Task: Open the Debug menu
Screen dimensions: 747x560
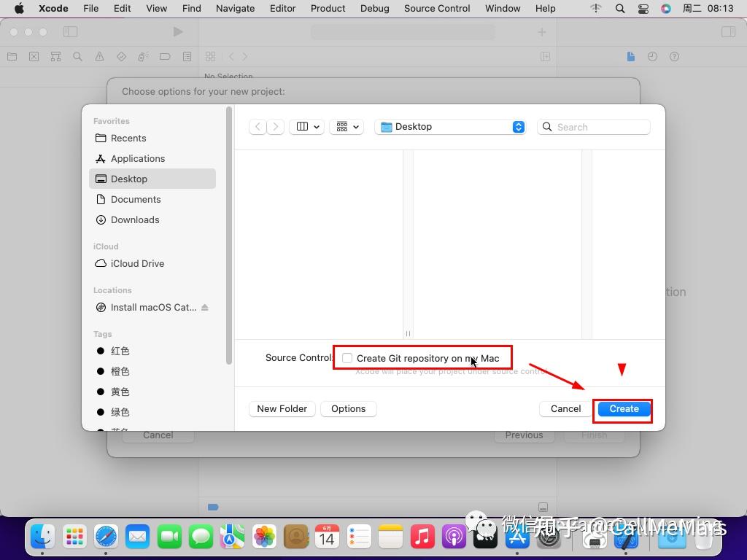Action: coord(374,9)
